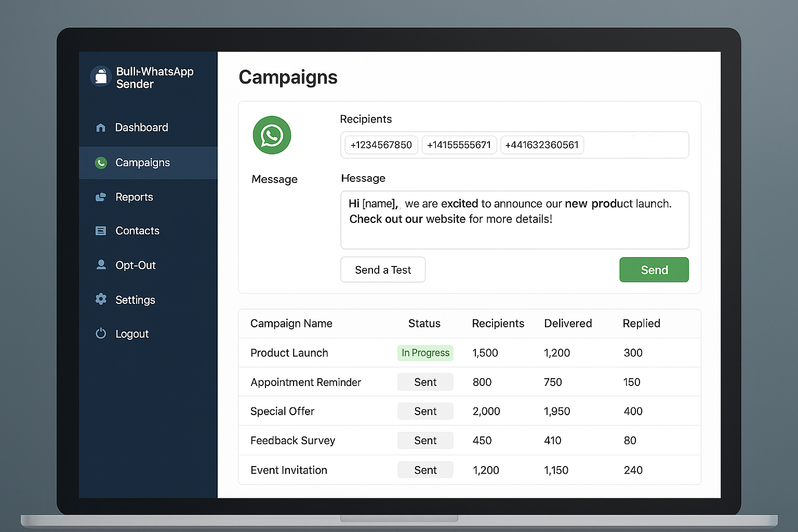Click the Reports chart icon
Screen dimensions: 798x532
pyautogui.click(x=101, y=197)
